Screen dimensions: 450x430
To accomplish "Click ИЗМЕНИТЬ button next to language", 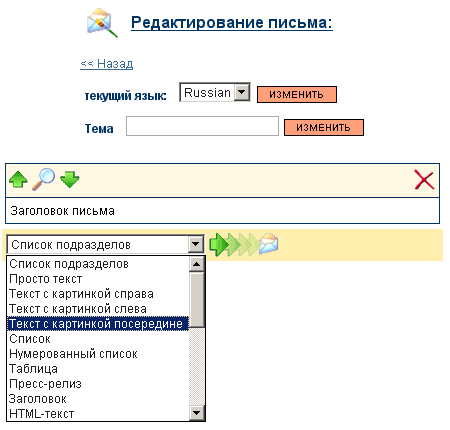I will click(x=297, y=94).
